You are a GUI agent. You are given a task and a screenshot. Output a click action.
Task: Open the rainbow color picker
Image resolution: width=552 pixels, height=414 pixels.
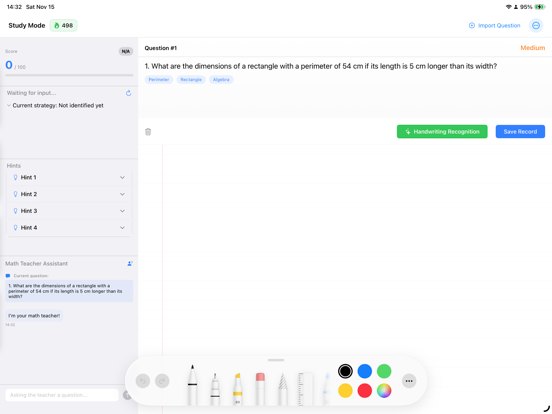pos(384,391)
